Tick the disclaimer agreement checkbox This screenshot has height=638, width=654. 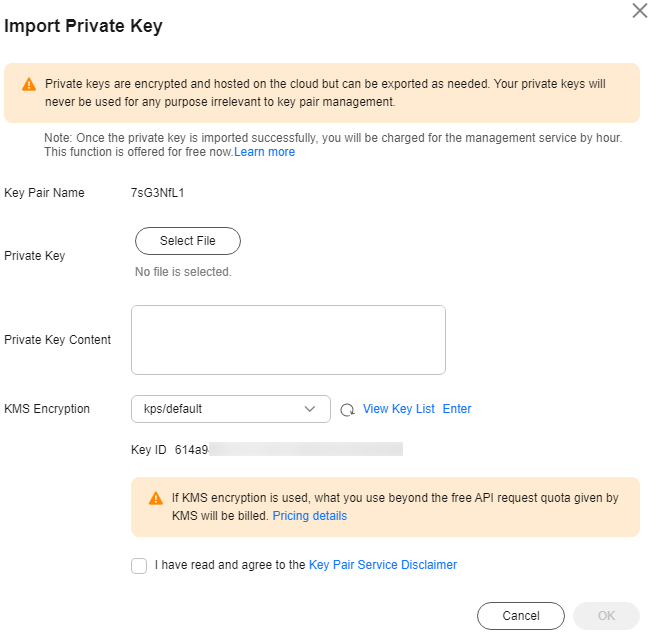tap(139, 566)
